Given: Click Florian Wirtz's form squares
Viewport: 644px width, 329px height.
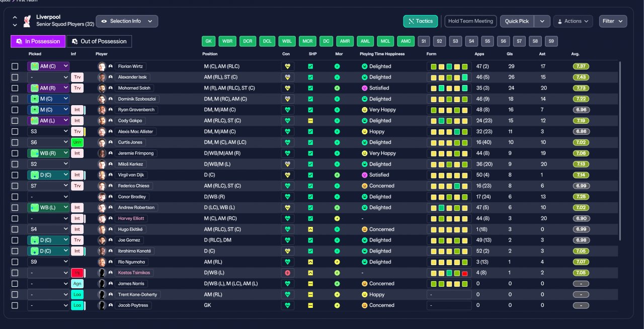Looking at the screenshot, I should click(x=449, y=66).
